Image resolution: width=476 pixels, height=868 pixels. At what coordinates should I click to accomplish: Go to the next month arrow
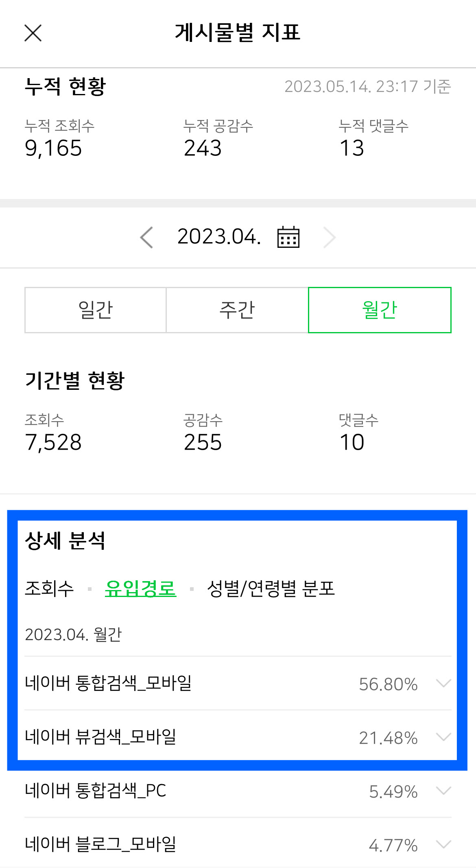(x=329, y=237)
